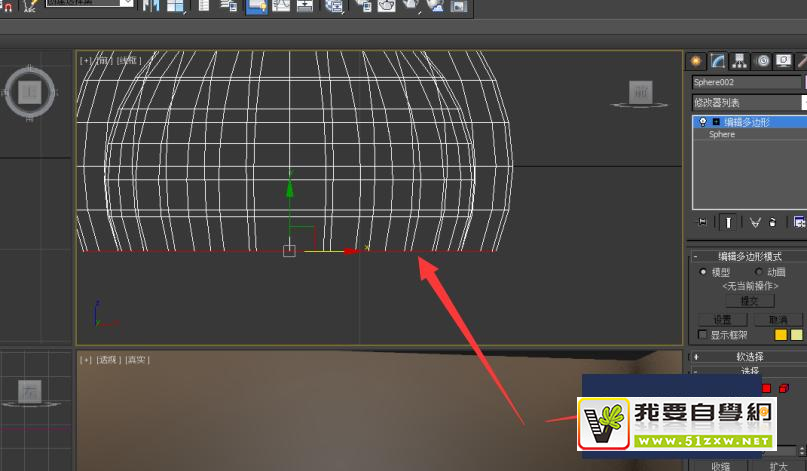Collapse the 选择 rollout header

click(x=747, y=370)
